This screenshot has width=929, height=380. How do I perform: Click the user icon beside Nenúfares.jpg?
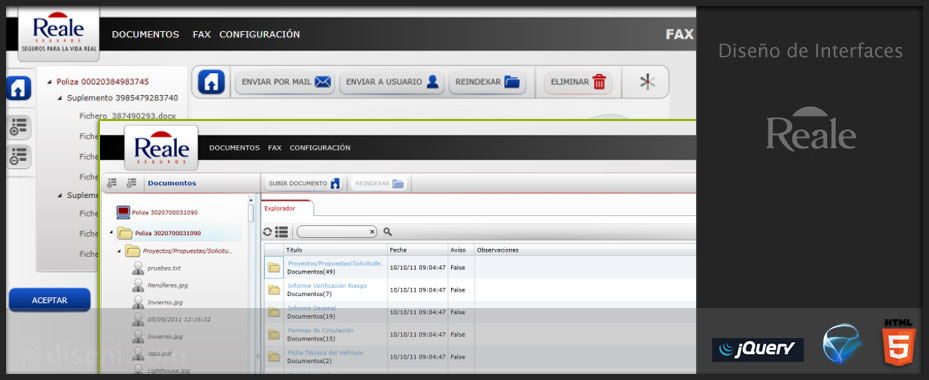(138, 286)
